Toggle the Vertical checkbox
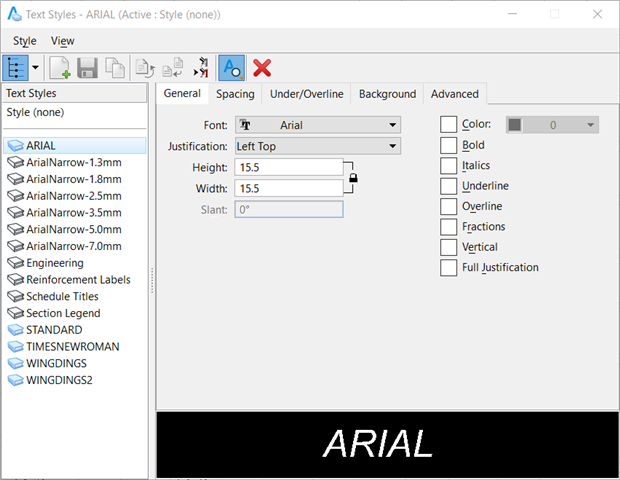This screenshot has width=620, height=480. point(448,247)
